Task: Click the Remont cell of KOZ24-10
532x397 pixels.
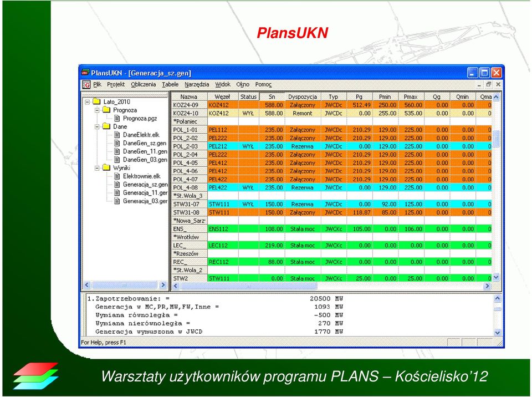Action: pos(303,113)
